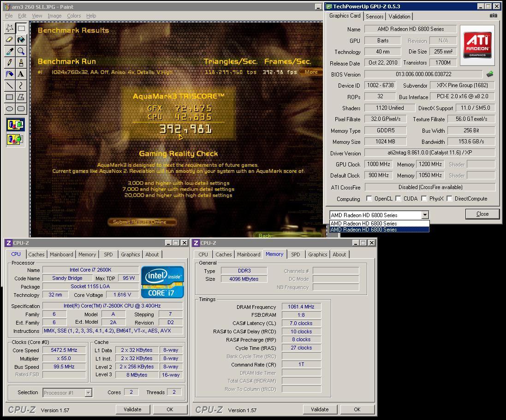Open Mainboard tab in left CPU-Z window
Viewport: 506px width, 420px height.
(x=61, y=254)
